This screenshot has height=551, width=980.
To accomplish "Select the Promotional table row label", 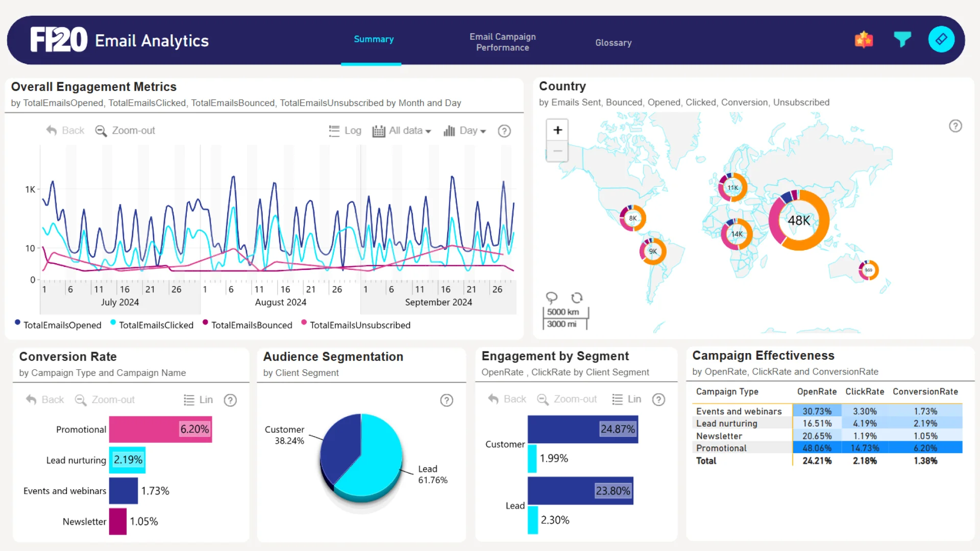I will click(721, 448).
